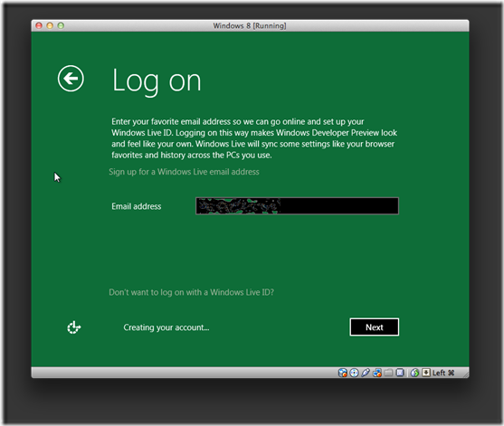The width and height of the screenshot is (504, 426).
Task: Click the USB devices status icon
Action: [x=366, y=373]
